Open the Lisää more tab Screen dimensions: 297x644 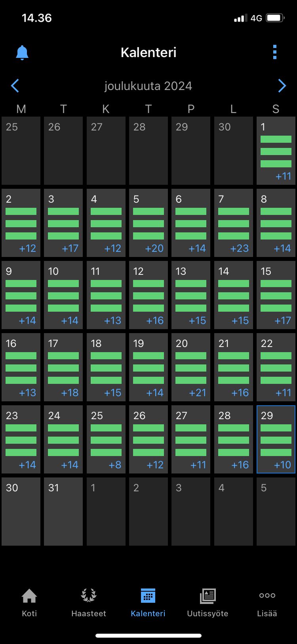pyautogui.click(x=267, y=602)
